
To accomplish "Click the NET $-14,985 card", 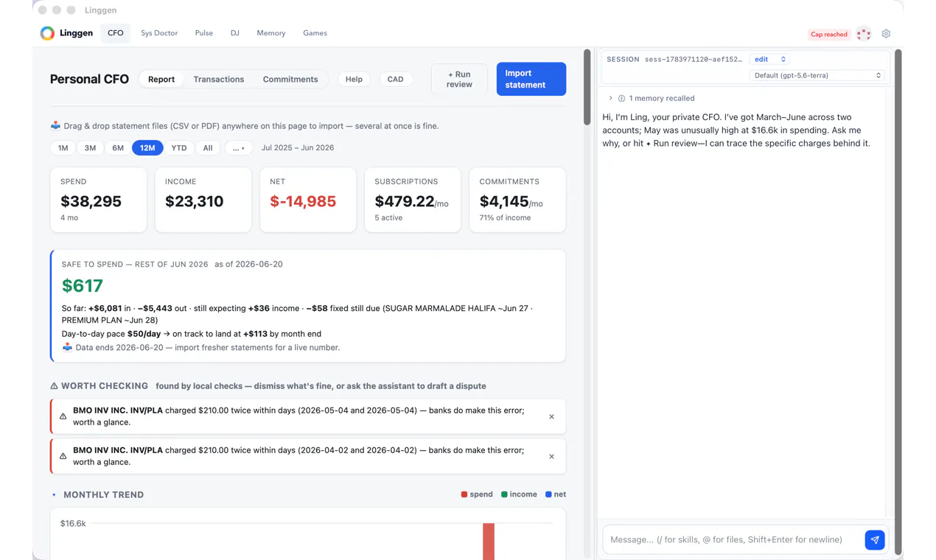I will pyautogui.click(x=308, y=200).
